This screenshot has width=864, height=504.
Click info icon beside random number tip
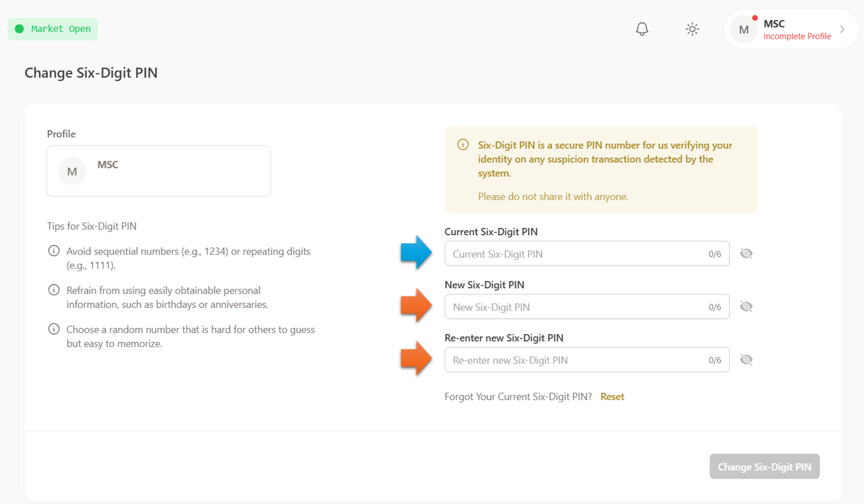point(54,329)
